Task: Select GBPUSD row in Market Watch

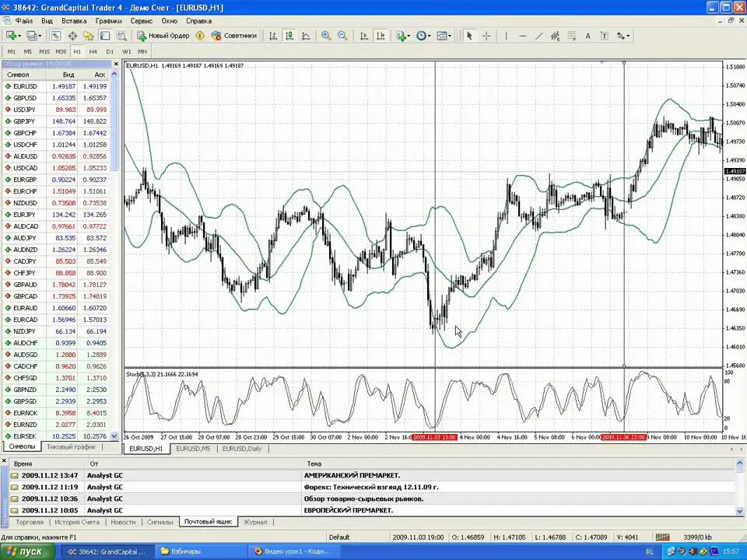Action: 56,98
